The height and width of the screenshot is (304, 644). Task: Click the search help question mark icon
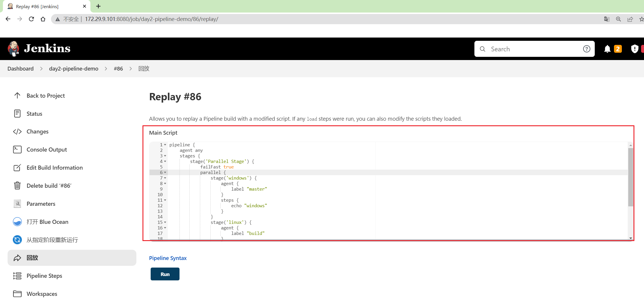[587, 49]
